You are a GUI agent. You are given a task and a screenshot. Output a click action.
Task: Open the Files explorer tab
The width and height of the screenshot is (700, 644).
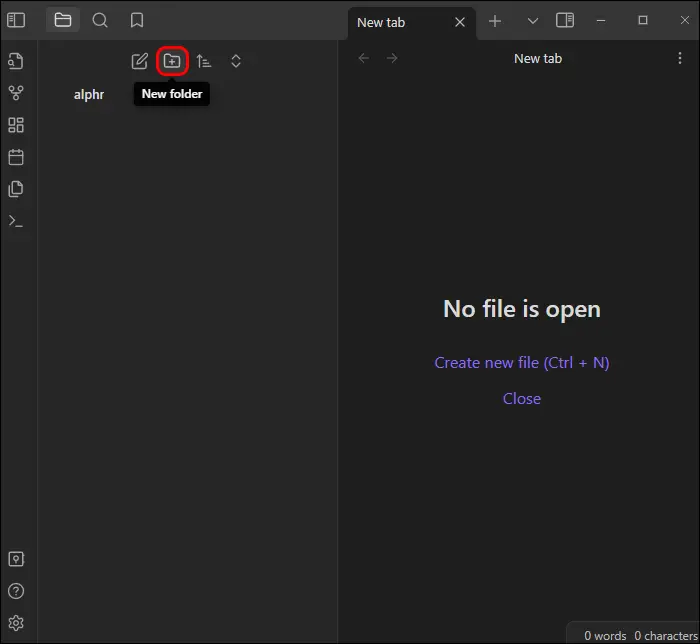click(x=62, y=20)
